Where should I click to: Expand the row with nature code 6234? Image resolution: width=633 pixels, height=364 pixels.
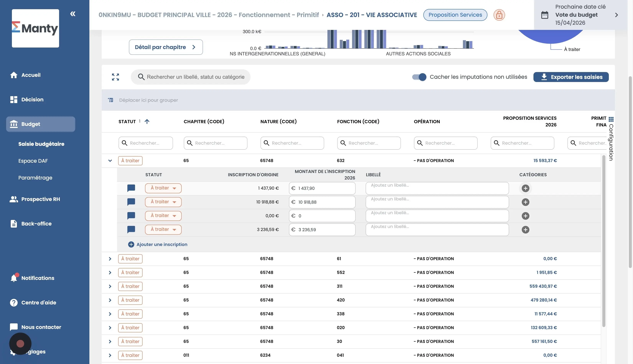pyautogui.click(x=110, y=355)
